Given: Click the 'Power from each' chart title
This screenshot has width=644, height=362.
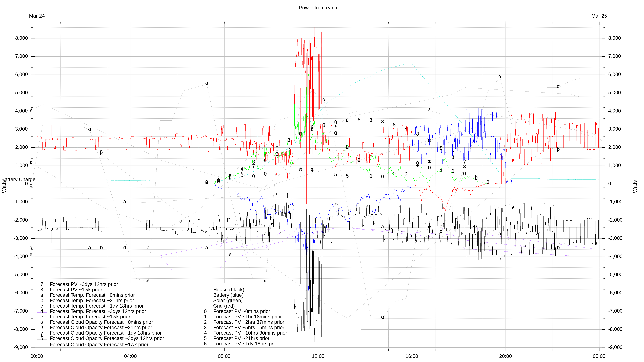Looking at the screenshot, I should [x=318, y=8].
